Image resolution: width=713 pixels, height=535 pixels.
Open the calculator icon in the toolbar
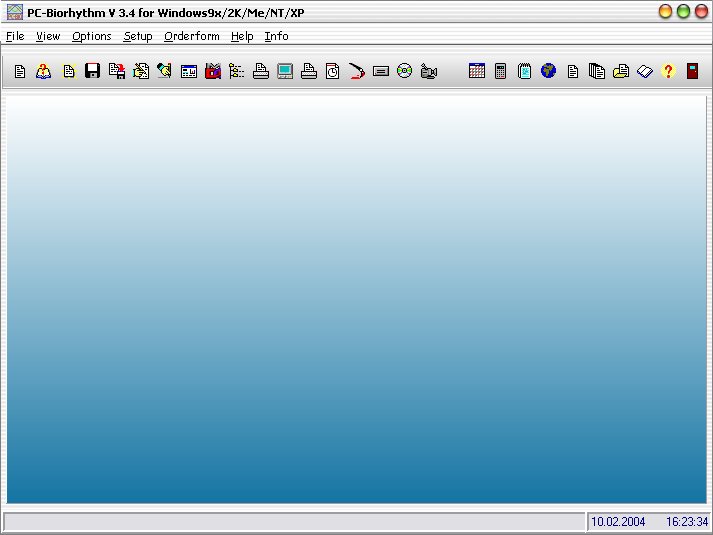coord(500,71)
